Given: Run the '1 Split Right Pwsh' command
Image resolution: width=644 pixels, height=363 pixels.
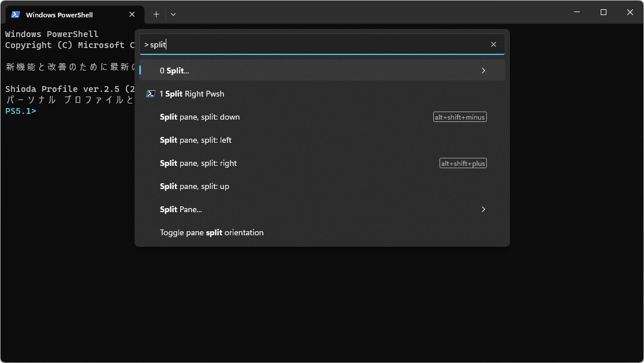Looking at the screenshot, I should (x=322, y=94).
